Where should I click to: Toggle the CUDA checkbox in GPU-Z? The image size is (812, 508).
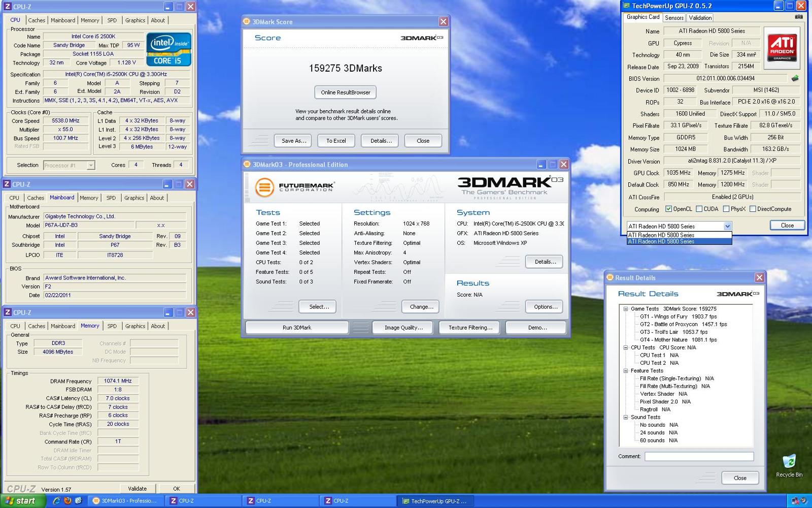[699, 209]
